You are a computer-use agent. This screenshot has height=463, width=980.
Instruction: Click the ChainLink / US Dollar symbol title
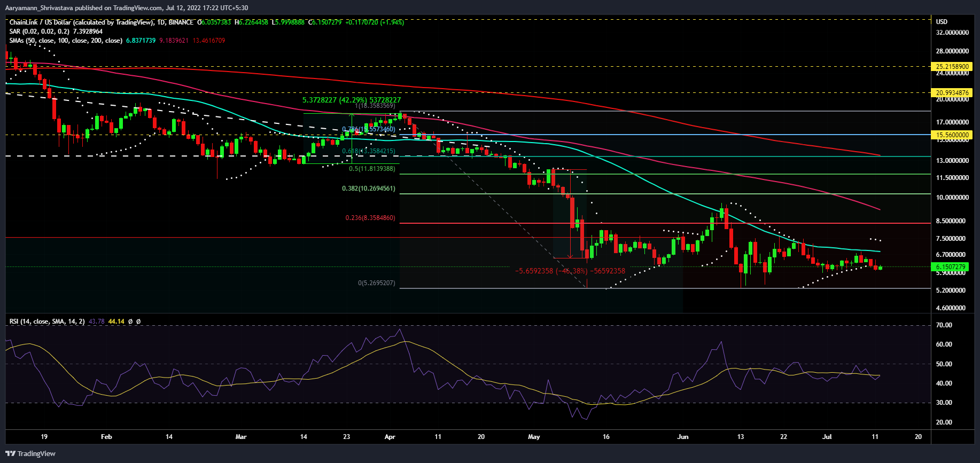pos(80,22)
